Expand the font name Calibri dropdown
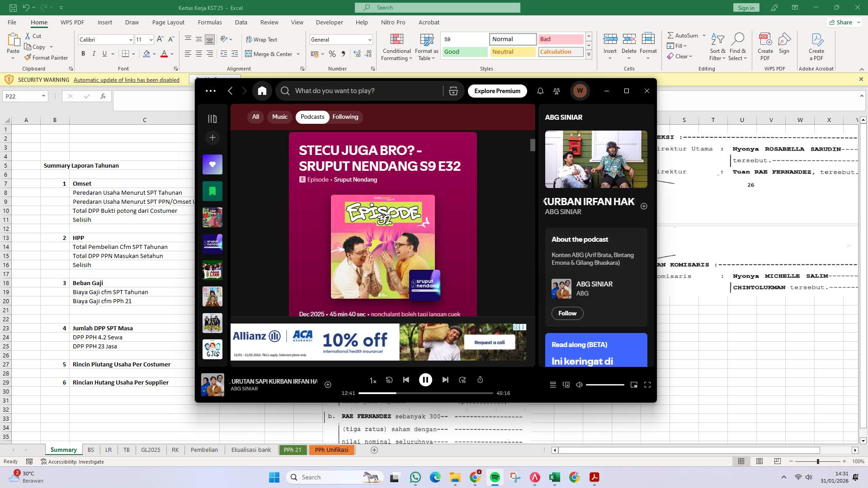 [131, 40]
